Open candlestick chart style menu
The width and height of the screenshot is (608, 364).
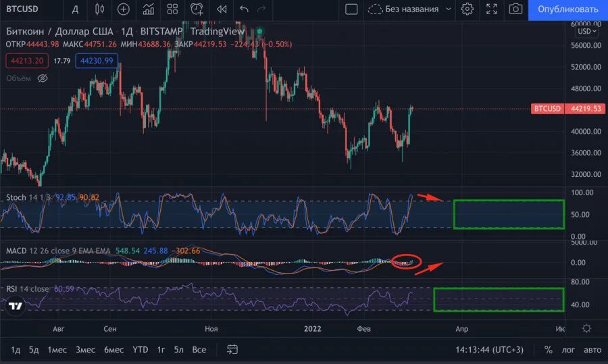coord(99,9)
